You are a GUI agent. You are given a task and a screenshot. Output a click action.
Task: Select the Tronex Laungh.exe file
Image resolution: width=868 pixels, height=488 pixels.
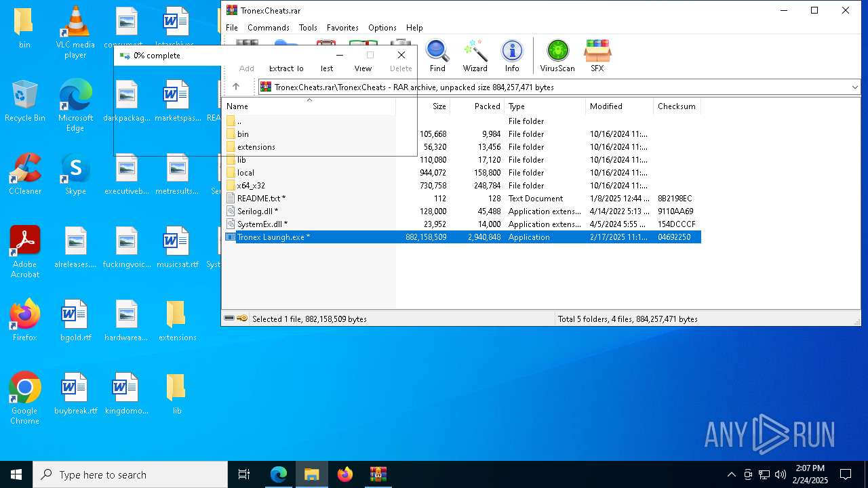coord(462,237)
